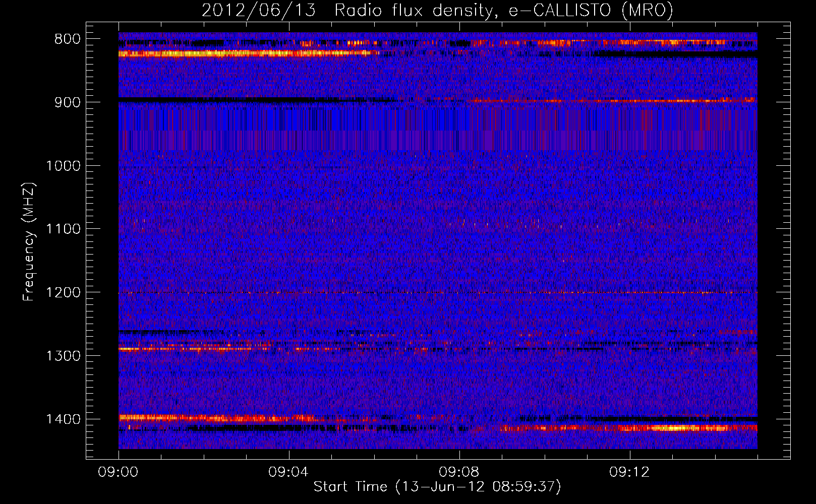
Task: Click the 'Frequency (MHZ)' axis title
Action: [29, 242]
